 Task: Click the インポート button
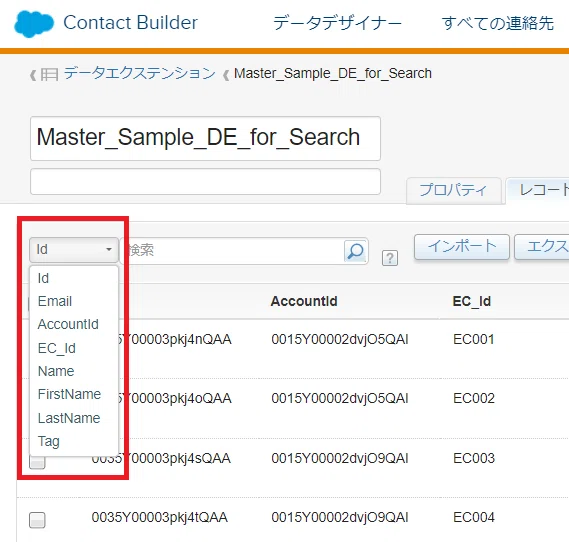click(462, 247)
